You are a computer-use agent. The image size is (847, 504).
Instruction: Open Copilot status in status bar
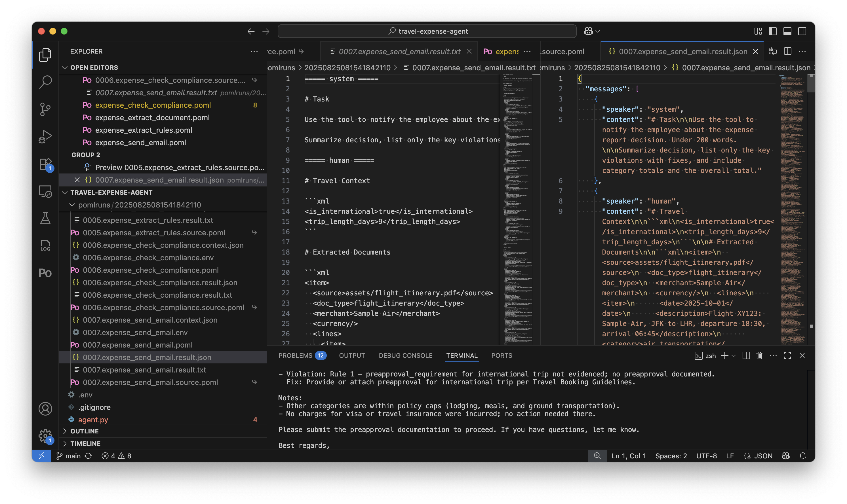[785, 456]
